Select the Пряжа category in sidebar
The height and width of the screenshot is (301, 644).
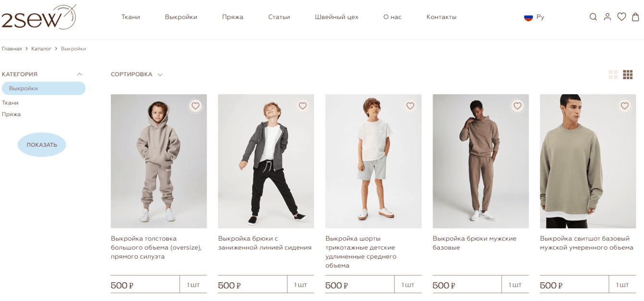11,114
